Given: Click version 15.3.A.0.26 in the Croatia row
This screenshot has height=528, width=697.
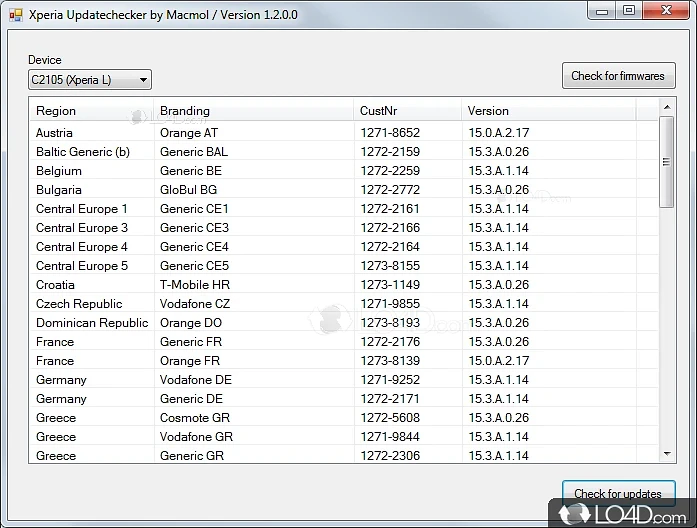Looking at the screenshot, I should (x=499, y=284).
